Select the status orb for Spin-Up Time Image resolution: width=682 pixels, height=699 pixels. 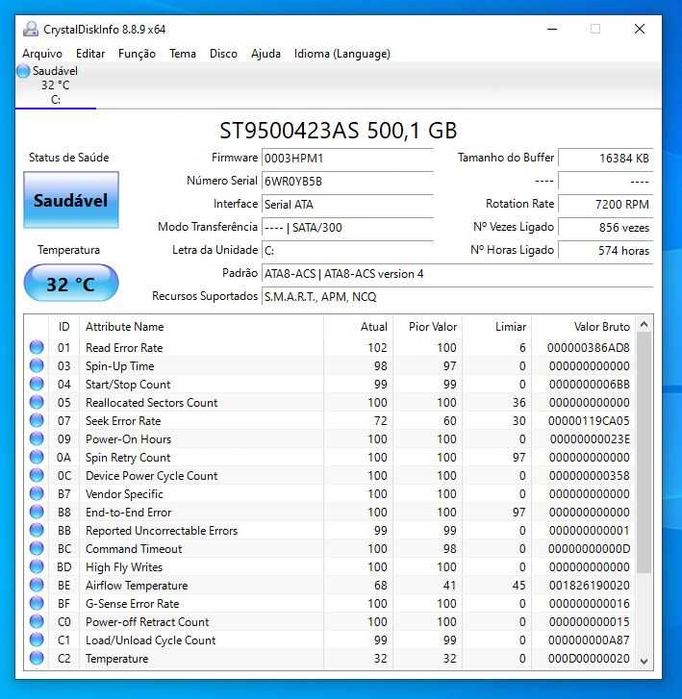(x=37, y=366)
